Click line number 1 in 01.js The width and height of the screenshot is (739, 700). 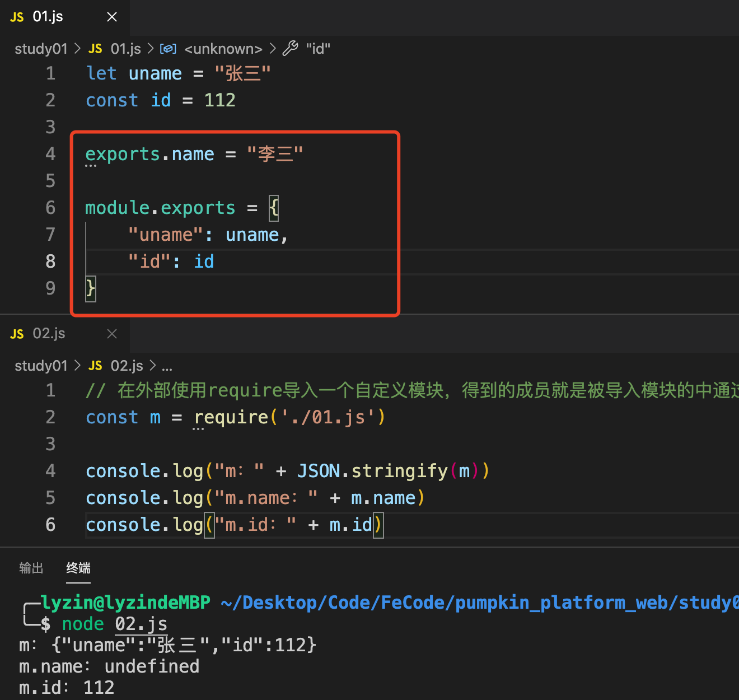tap(50, 73)
